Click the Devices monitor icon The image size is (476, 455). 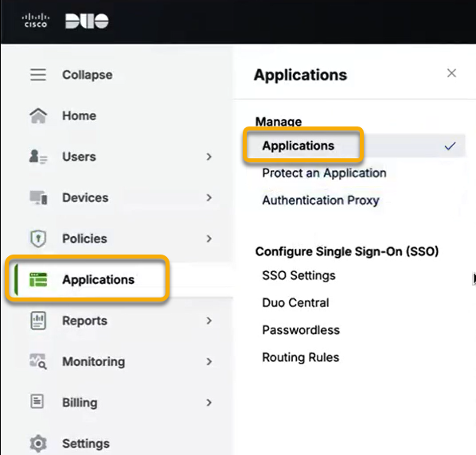pyautogui.click(x=38, y=197)
